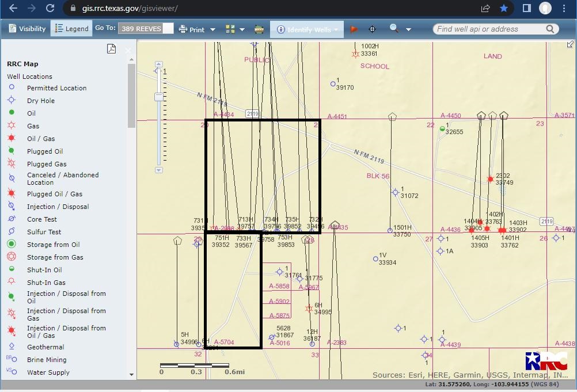The height and width of the screenshot is (392, 577).
Task: Expand the basemap gallery dropdown arrow
Action: click(242, 30)
